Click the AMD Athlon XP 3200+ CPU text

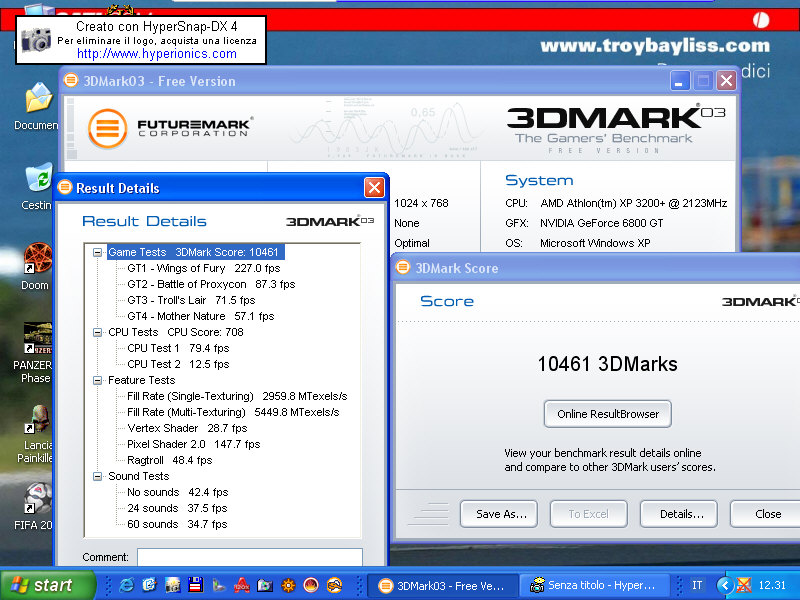pyautogui.click(x=634, y=203)
